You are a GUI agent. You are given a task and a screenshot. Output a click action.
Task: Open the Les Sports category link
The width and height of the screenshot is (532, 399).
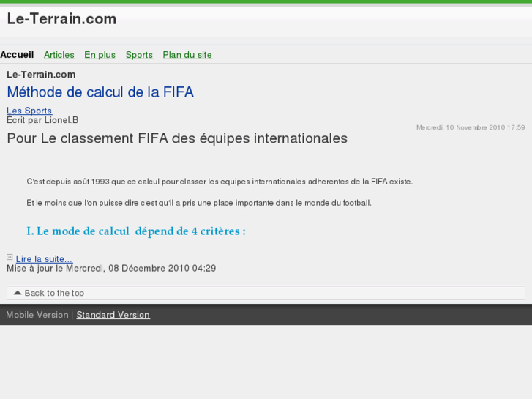coord(29,111)
